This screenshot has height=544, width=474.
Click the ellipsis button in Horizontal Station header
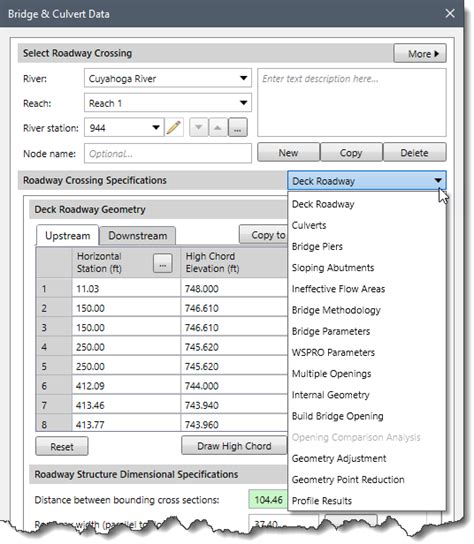[163, 263]
